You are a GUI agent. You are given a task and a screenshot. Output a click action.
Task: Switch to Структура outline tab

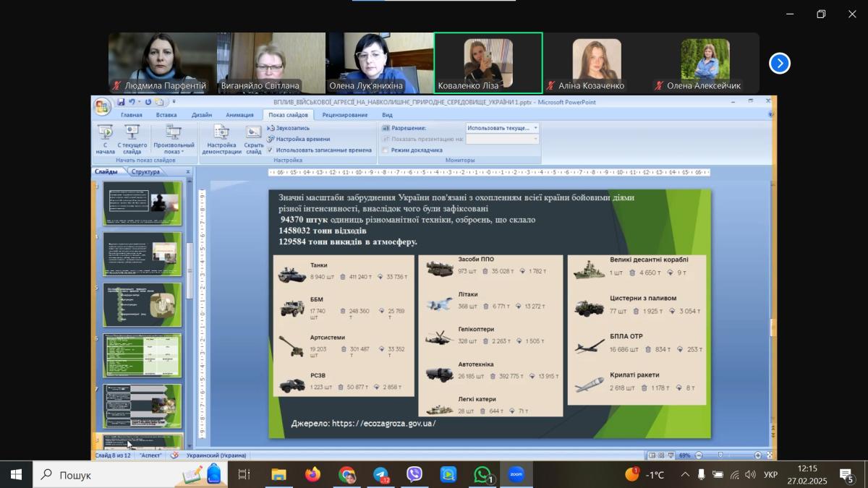[145, 172]
